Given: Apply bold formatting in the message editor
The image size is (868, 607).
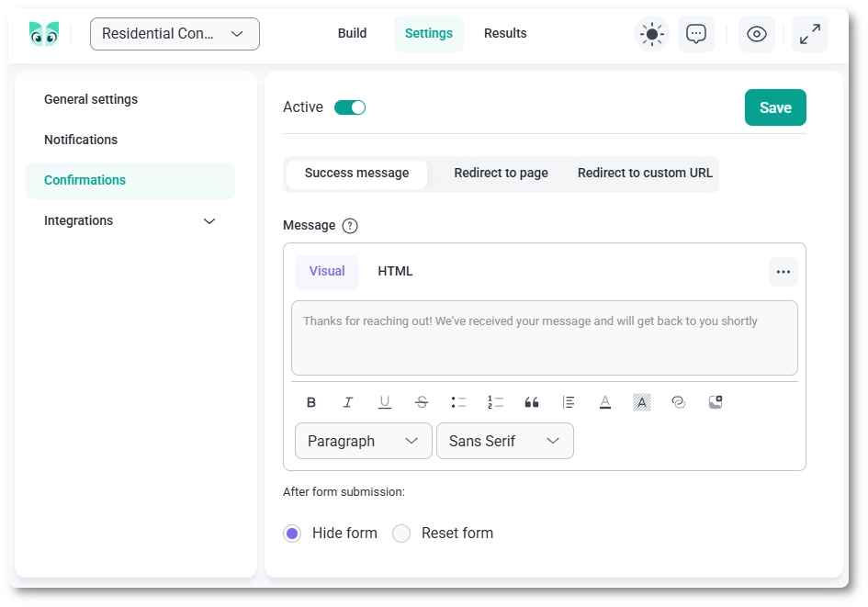Looking at the screenshot, I should (311, 401).
